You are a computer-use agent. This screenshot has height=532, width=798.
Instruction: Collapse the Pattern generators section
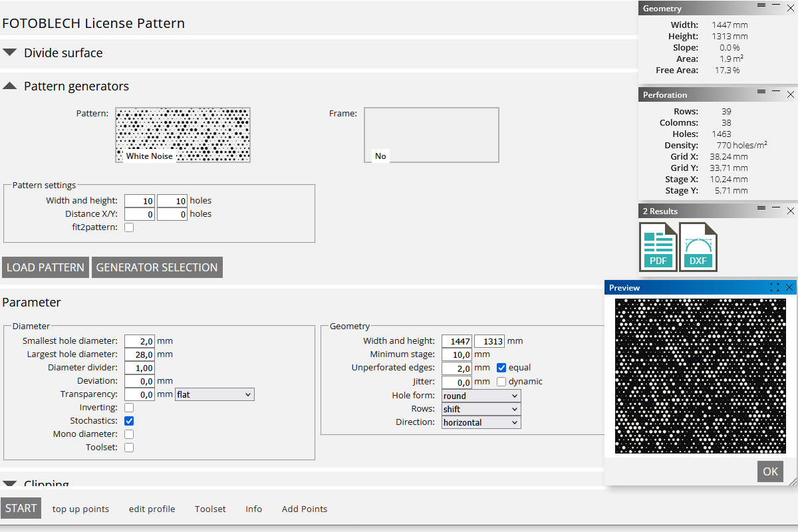[10, 86]
